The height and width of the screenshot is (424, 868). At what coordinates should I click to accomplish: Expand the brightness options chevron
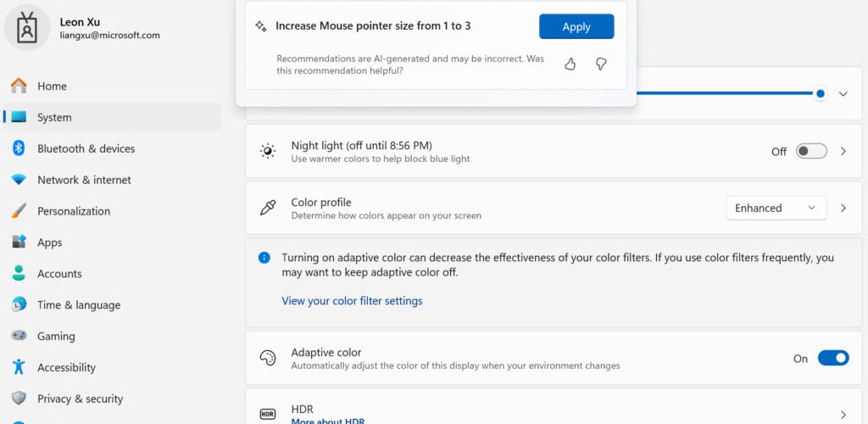(843, 94)
